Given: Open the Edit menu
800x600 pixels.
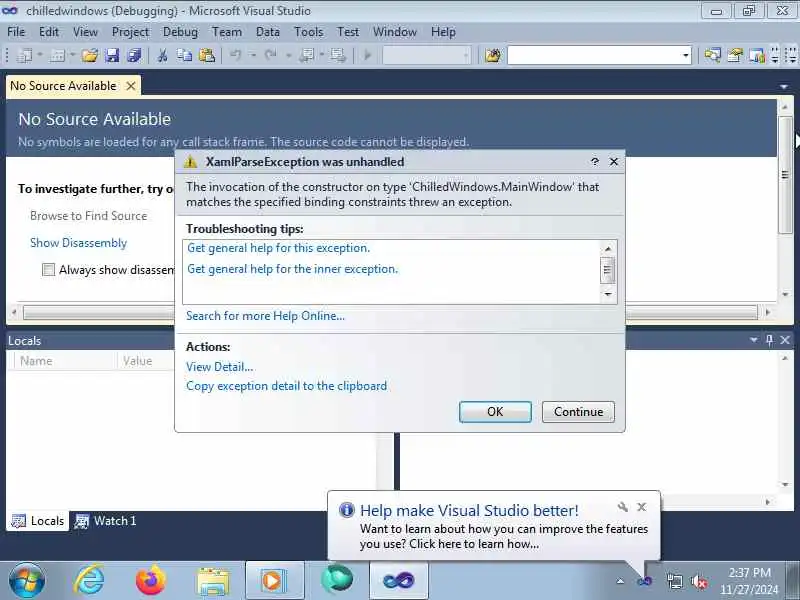Looking at the screenshot, I should tap(48, 32).
